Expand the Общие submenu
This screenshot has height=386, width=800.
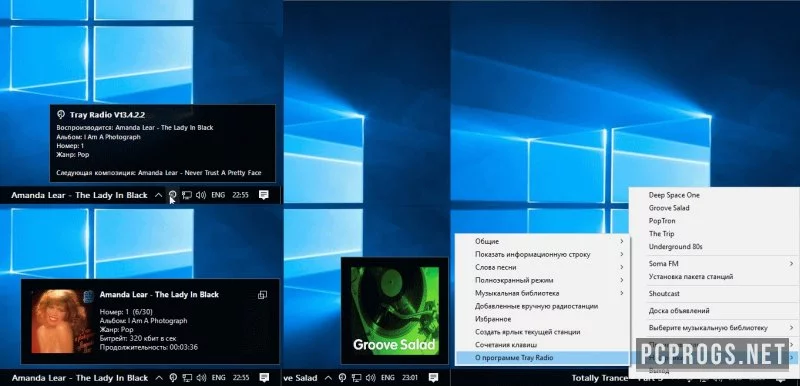point(542,241)
